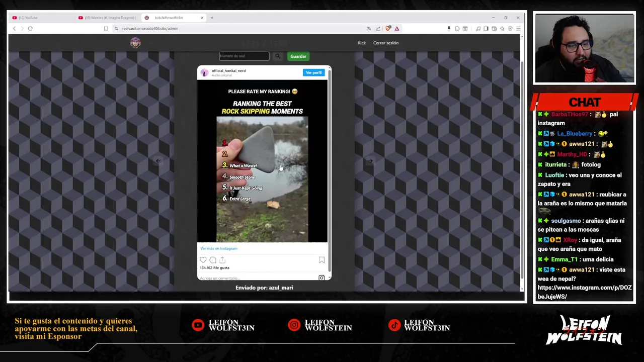This screenshot has width=644, height=362.
Task: Click the pinned pin extension icon
Action: 449,29
